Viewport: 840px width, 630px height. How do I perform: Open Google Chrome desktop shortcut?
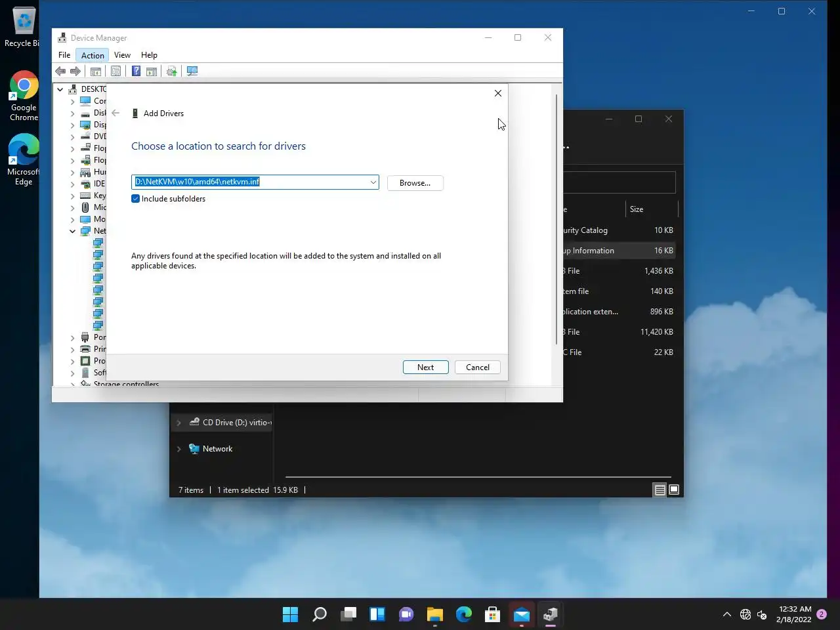(24, 96)
